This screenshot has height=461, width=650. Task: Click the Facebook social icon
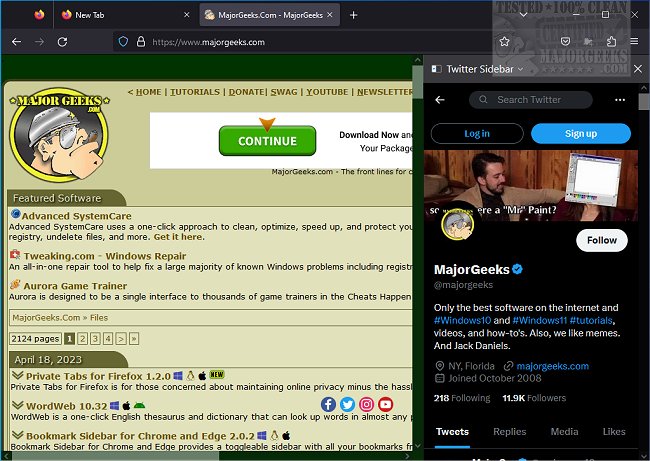(328, 404)
